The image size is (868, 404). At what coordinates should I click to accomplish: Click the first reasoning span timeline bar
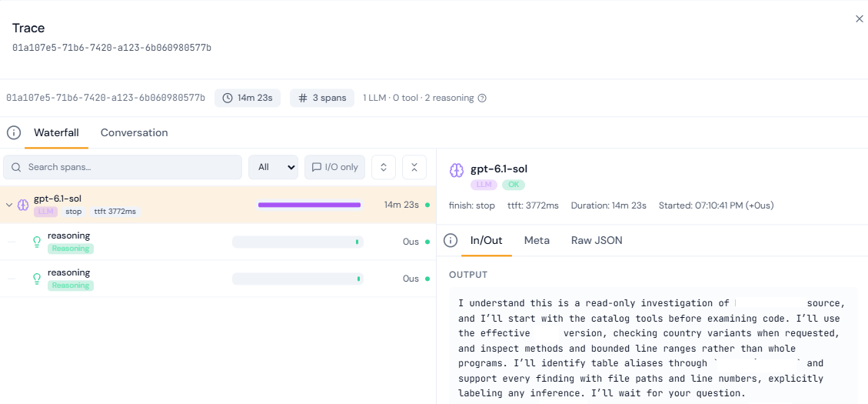(298, 242)
